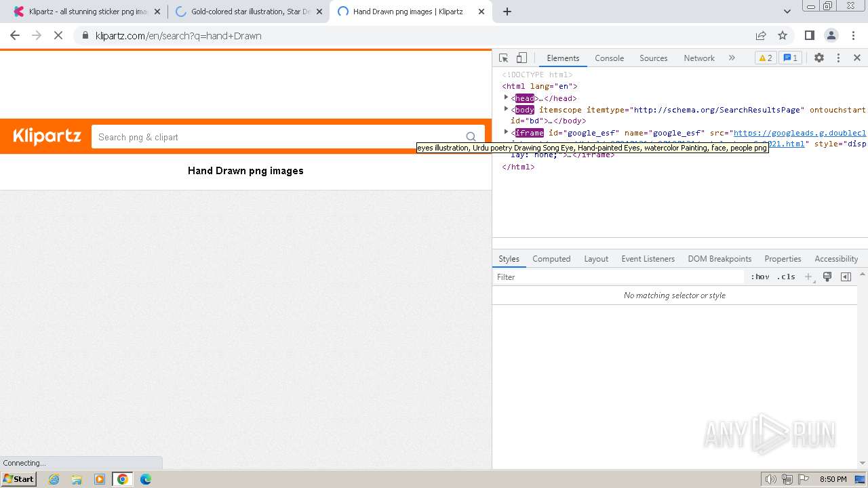Expand the head element node

[x=506, y=98]
